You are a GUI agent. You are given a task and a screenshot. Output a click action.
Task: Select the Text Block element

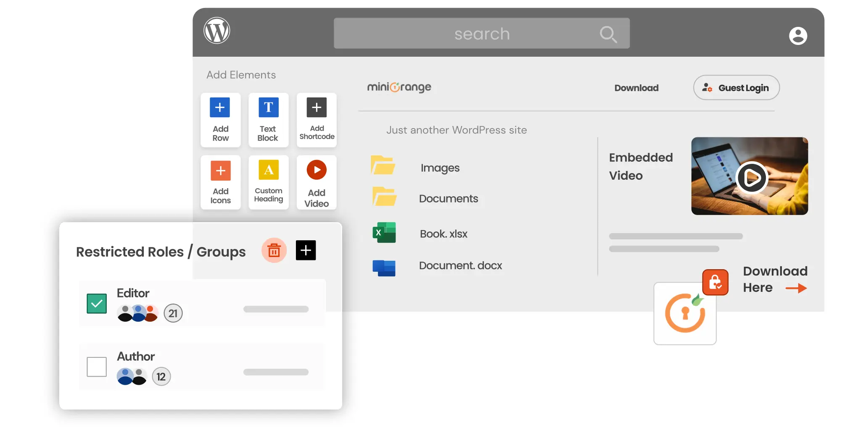pos(268,107)
